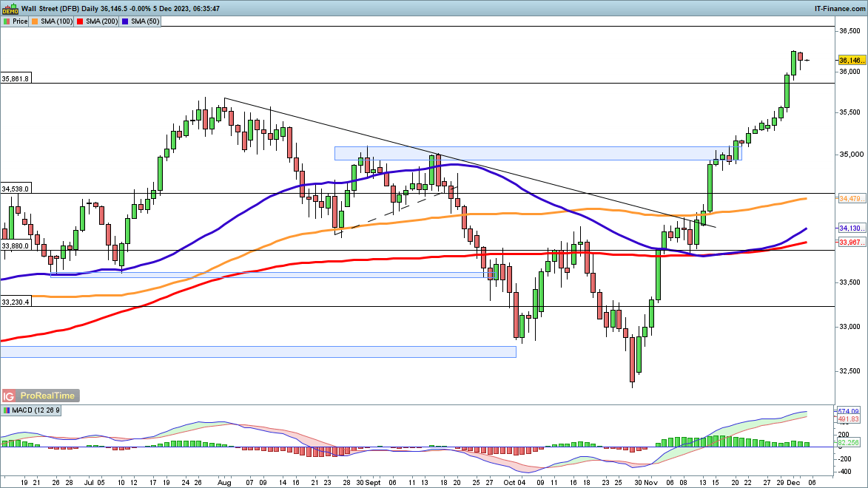Click the 35,861.8 horizontal level label
The image size is (868, 488).
pos(15,79)
